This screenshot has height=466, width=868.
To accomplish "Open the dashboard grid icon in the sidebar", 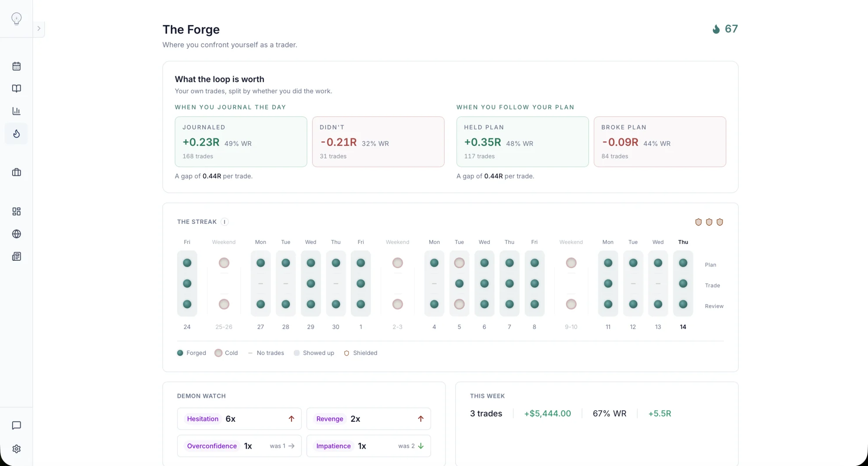I will (16, 211).
